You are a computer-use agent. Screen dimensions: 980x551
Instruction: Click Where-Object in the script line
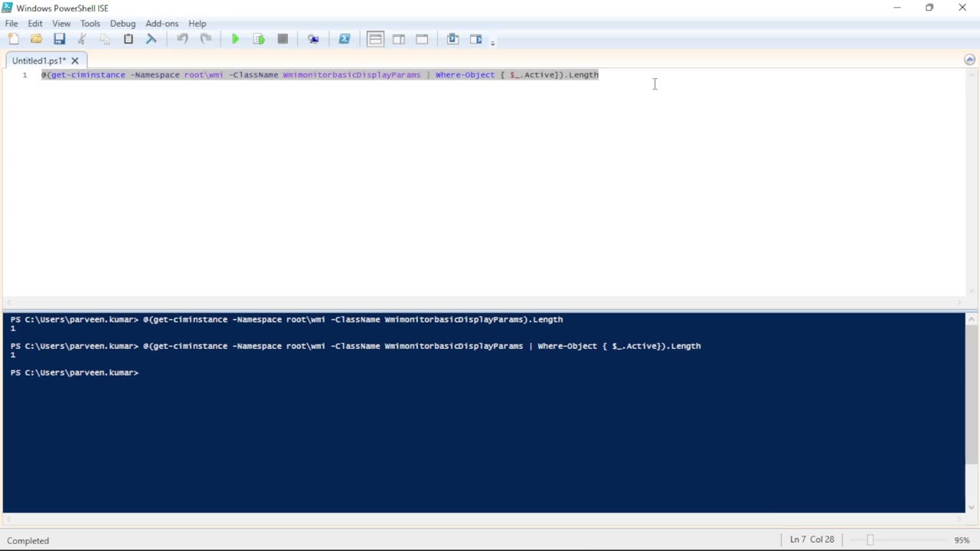(465, 75)
